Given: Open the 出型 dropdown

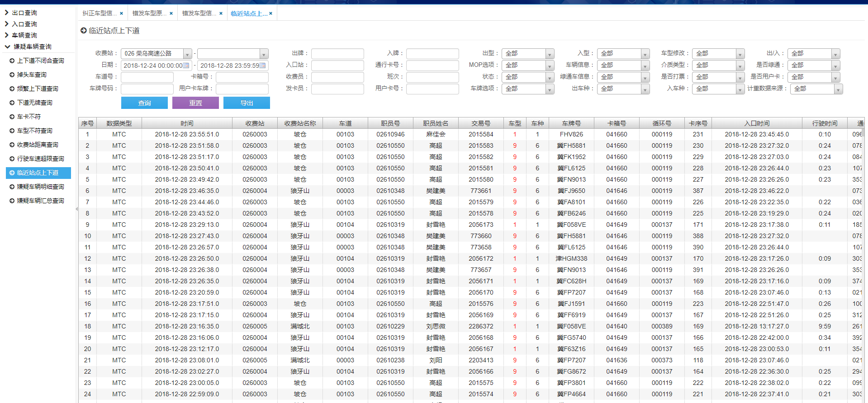Looking at the screenshot, I should point(550,54).
